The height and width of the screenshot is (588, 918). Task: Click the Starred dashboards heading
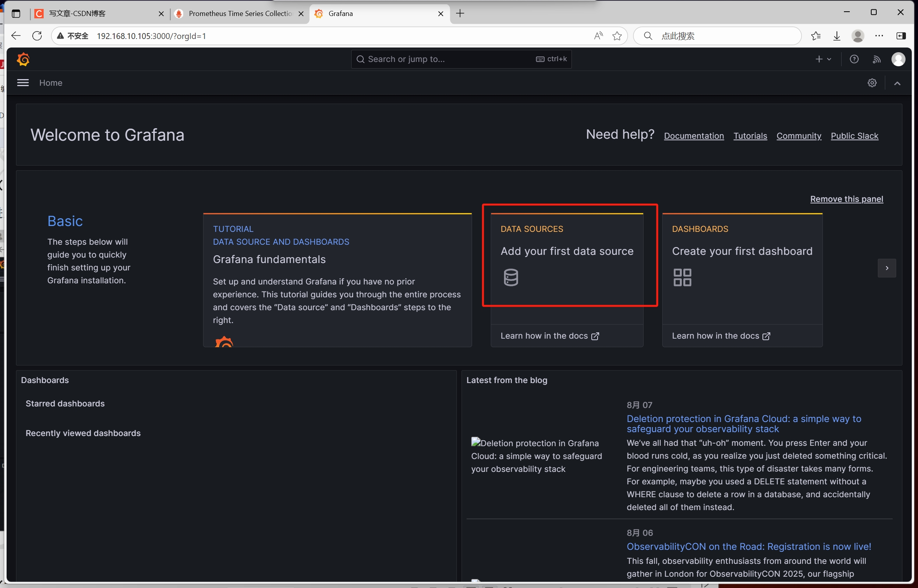pyautogui.click(x=65, y=404)
